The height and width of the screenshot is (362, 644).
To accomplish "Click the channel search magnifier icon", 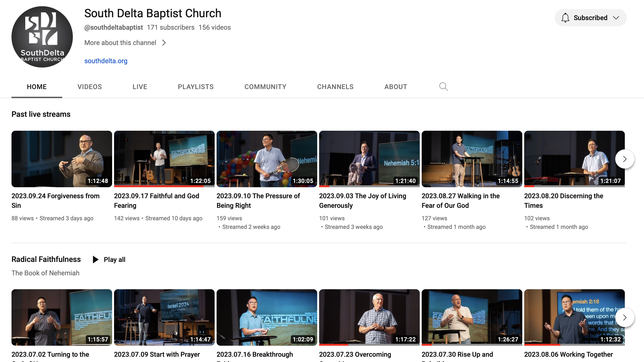I will pos(443,87).
